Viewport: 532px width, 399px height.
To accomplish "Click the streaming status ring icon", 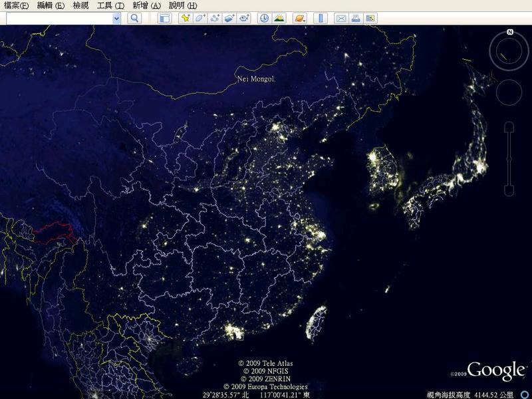I will coord(525,395).
